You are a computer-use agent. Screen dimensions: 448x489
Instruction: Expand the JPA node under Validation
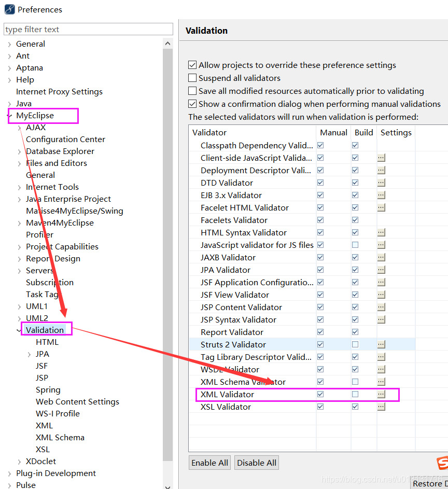pos(29,354)
